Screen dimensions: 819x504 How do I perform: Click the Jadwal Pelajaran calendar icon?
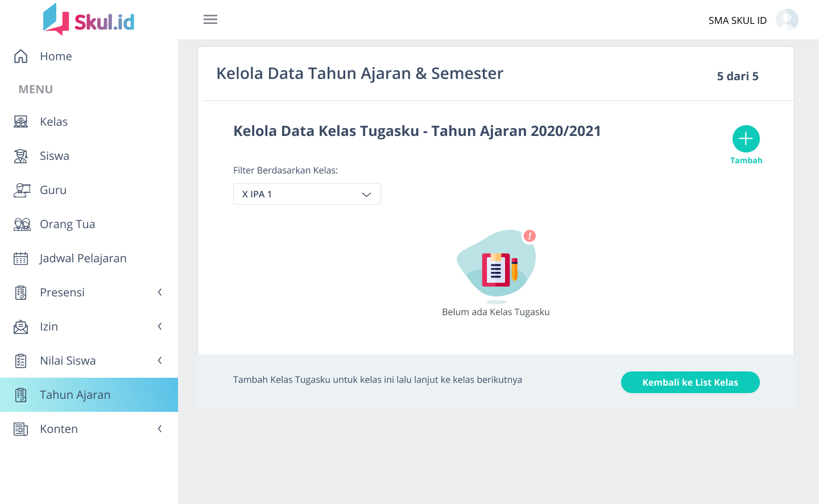click(21, 258)
